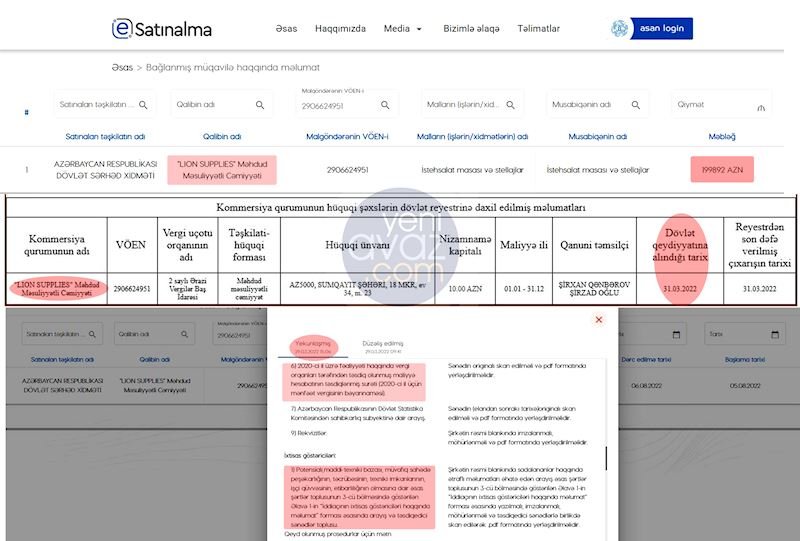
Task: Open the e-Satınalma logo homepage
Action: point(161,29)
